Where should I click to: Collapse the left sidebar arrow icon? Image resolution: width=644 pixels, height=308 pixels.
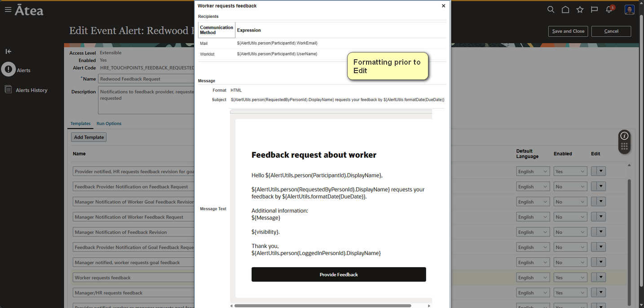[x=8, y=51]
